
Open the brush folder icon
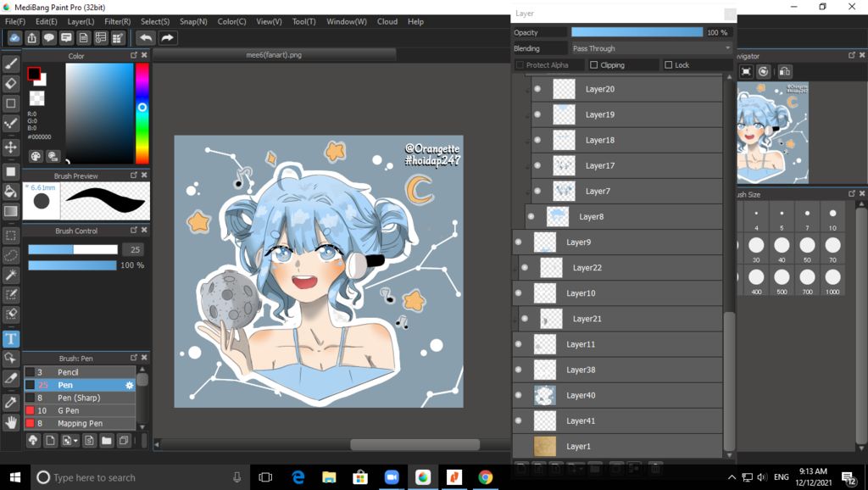[x=106, y=441]
